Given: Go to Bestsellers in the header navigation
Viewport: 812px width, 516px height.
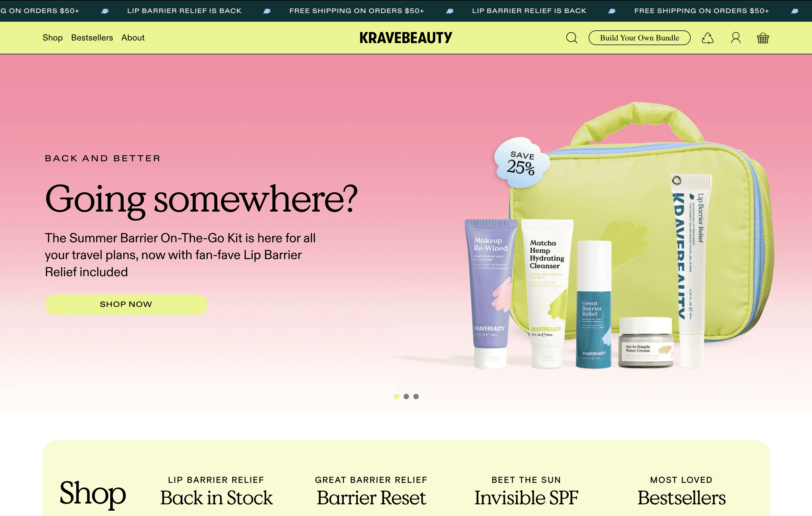Looking at the screenshot, I should coord(92,38).
